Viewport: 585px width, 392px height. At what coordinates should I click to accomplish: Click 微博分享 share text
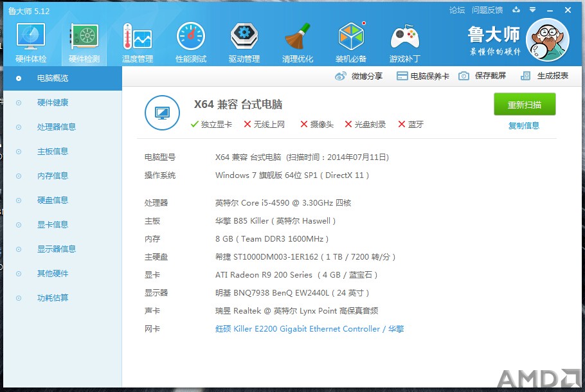click(x=366, y=76)
